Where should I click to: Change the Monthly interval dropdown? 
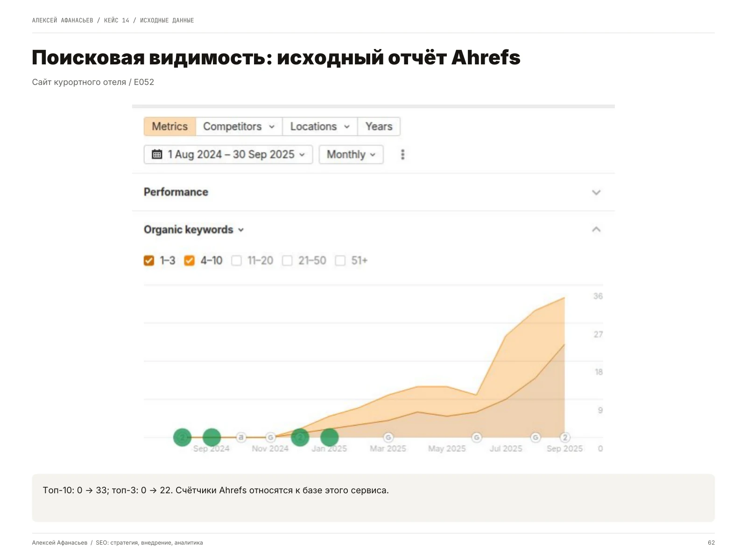[x=351, y=154]
